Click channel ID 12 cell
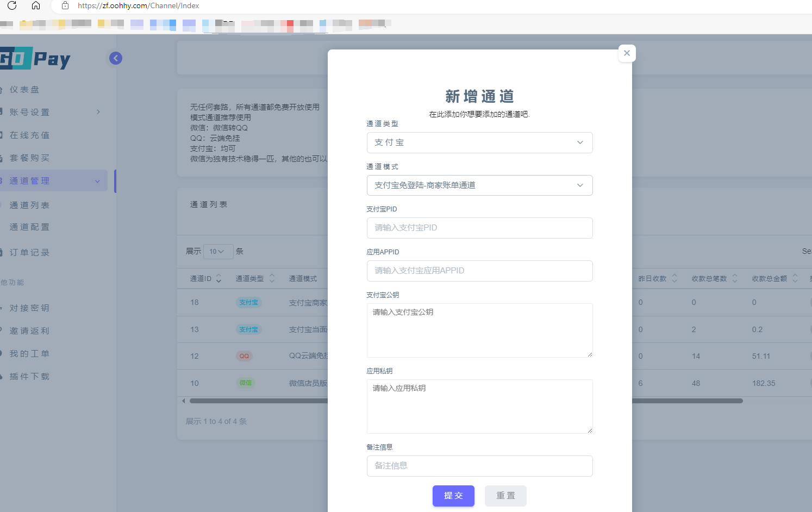Screen dimensions: 812x512 (x=195, y=357)
